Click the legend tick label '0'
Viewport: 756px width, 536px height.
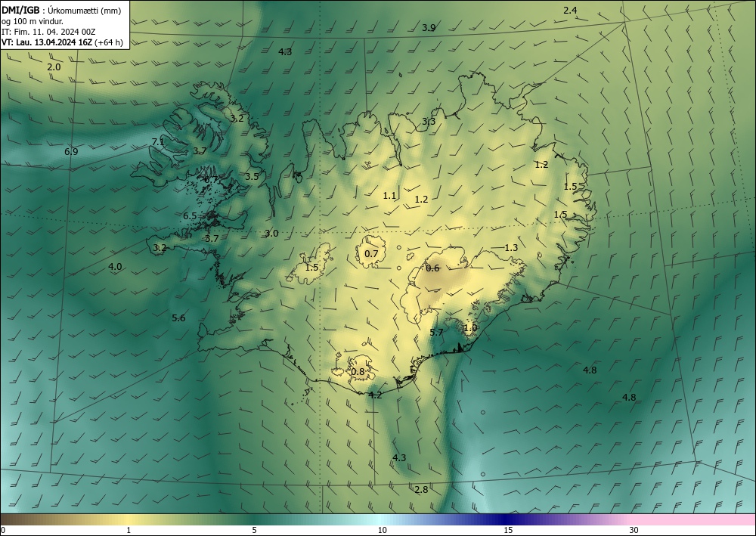3,531
